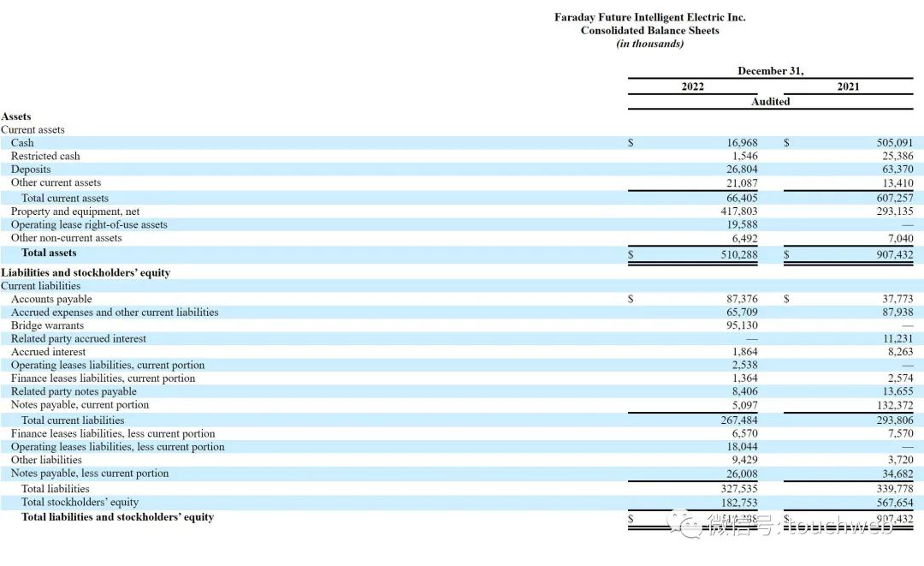Click the 'Cash' row label
924x566 pixels.
[x=22, y=143]
